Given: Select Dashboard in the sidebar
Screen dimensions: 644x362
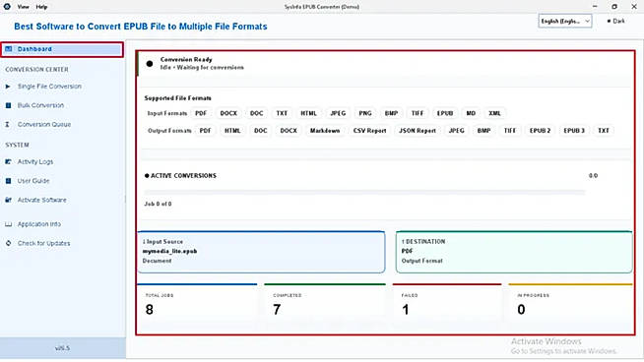Looking at the screenshot, I should click(62, 49).
